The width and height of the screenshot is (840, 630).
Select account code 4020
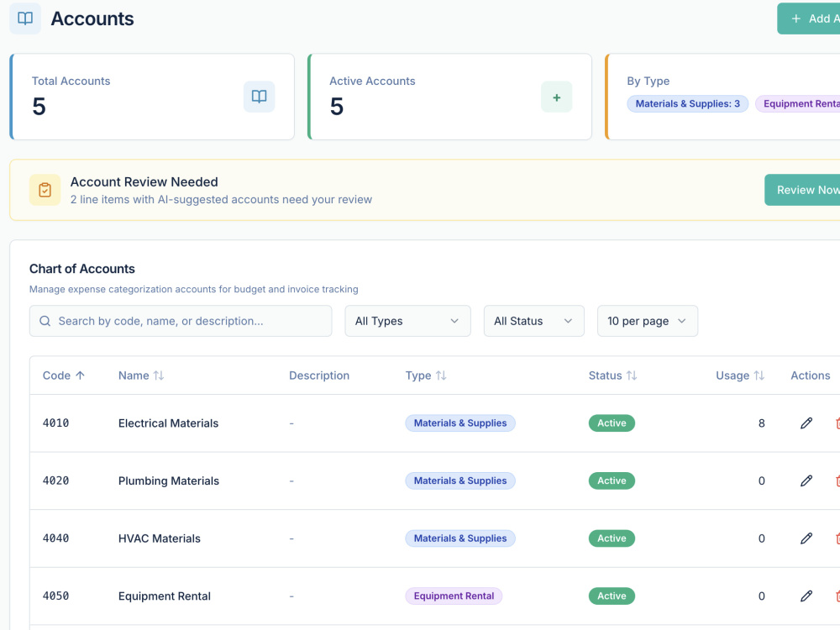[x=55, y=480]
